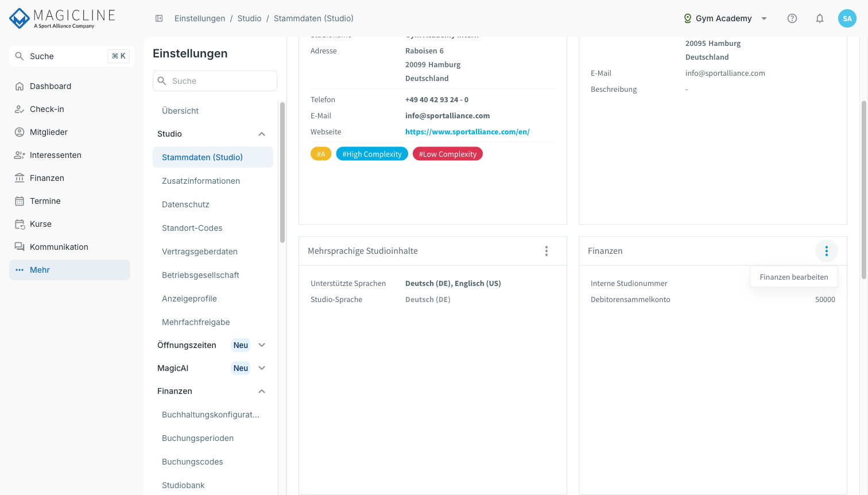
Task: Open Termine in the main navigation
Action: coord(69,201)
